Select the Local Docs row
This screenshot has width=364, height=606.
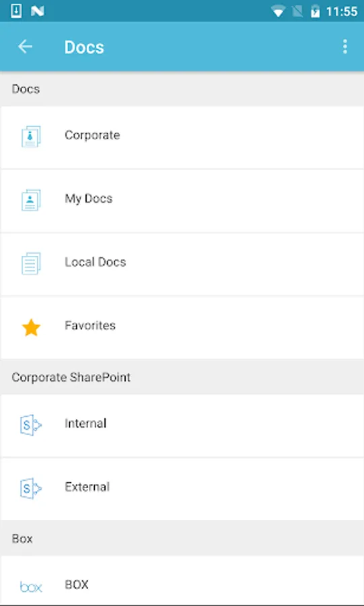(182, 264)
